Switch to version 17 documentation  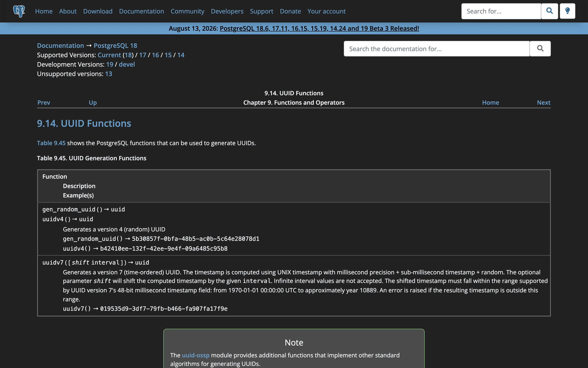[x=143, y=55]
